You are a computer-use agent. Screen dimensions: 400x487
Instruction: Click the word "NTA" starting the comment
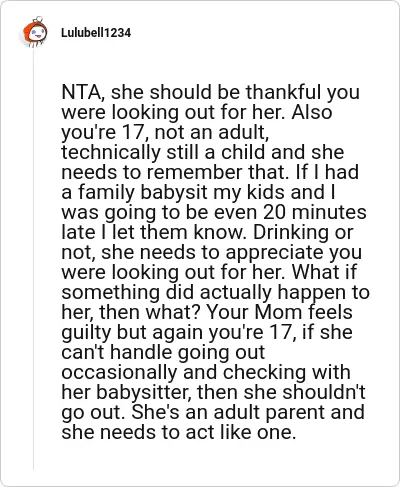point(81,92)
